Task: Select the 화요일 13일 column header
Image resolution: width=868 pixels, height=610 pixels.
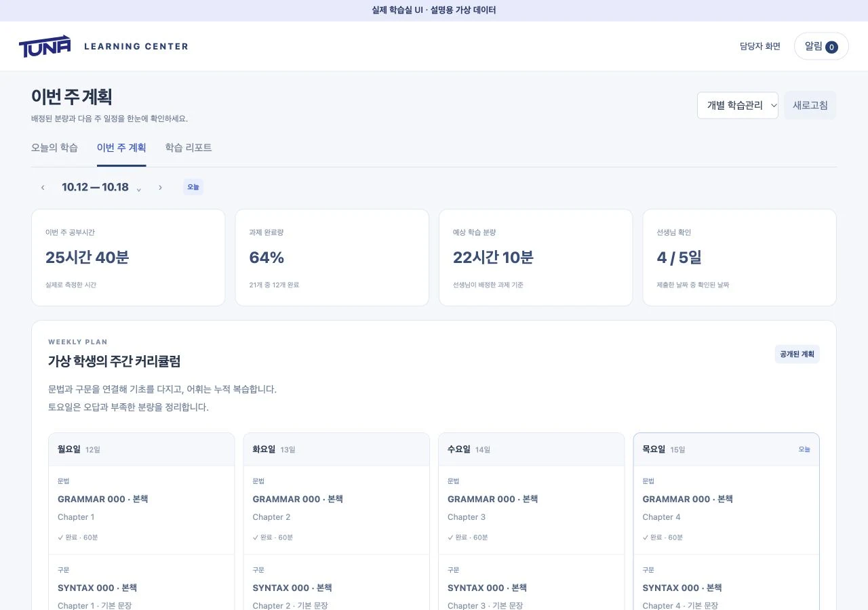Action: click(x=336, y=449)
